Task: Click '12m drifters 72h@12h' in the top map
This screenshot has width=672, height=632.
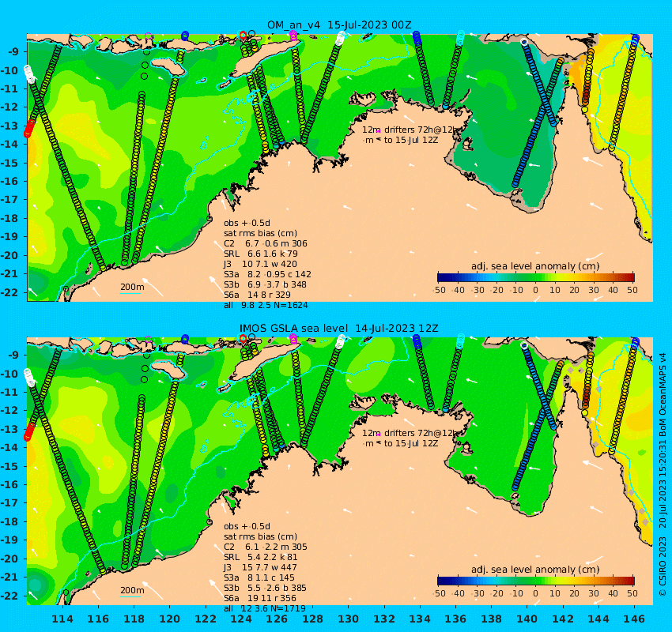Action: [x=410, y=130]
